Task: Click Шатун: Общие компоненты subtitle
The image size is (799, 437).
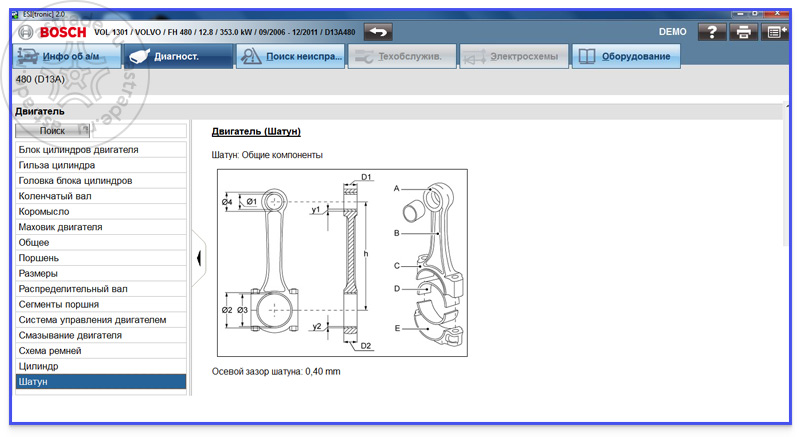Action: pyautogui.click(x=267, y=155)
